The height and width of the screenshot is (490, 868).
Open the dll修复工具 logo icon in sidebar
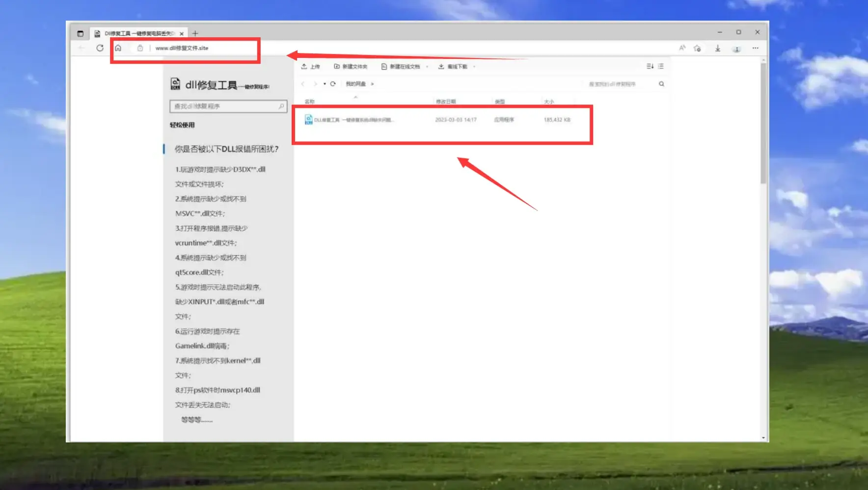click(x=175, y=83)
